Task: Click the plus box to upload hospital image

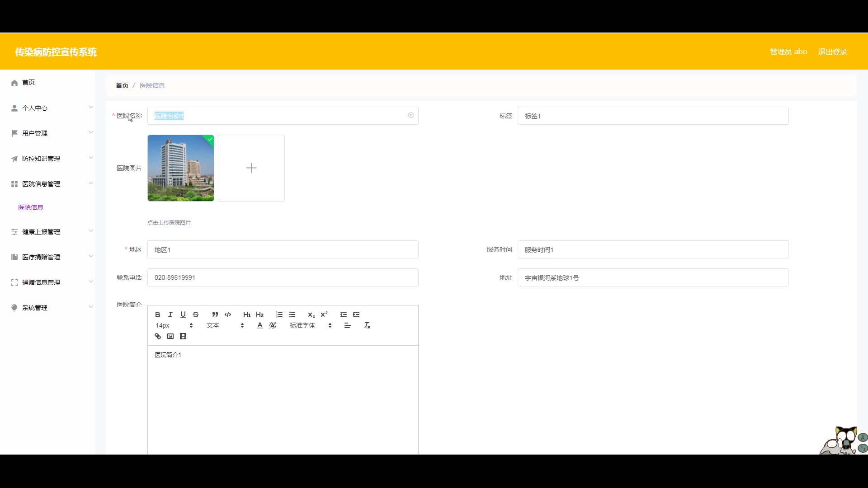Action: [x=251, y=168]
